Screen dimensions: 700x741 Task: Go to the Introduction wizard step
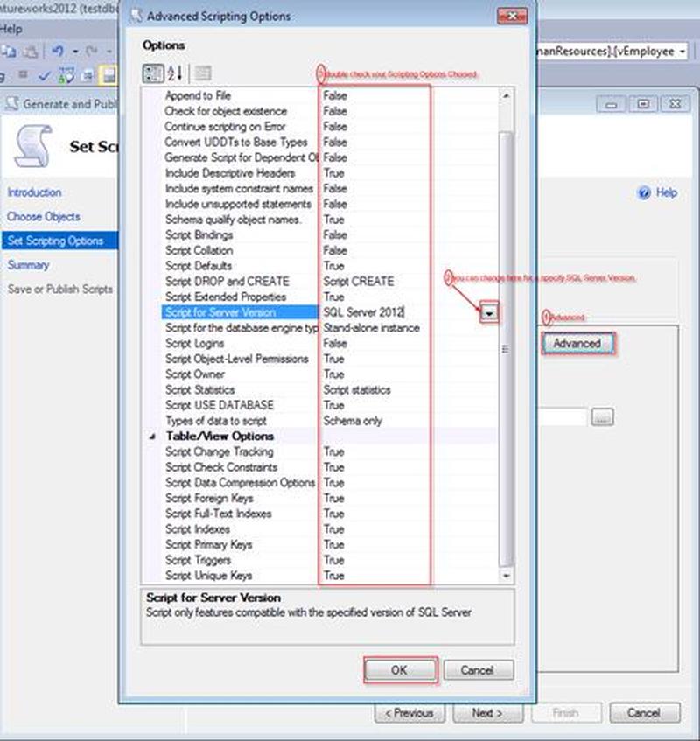34,192
